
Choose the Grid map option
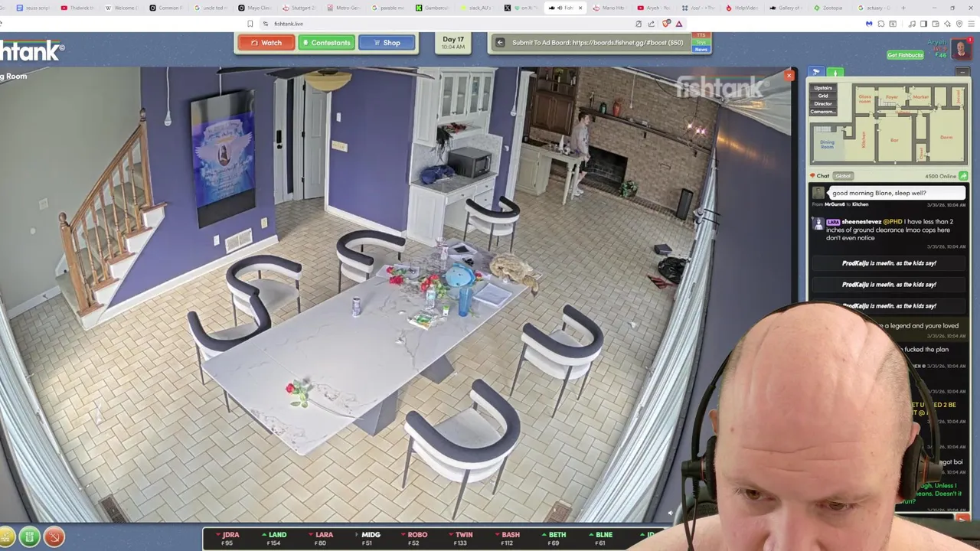pyautogui.click(x=823, y=96)
